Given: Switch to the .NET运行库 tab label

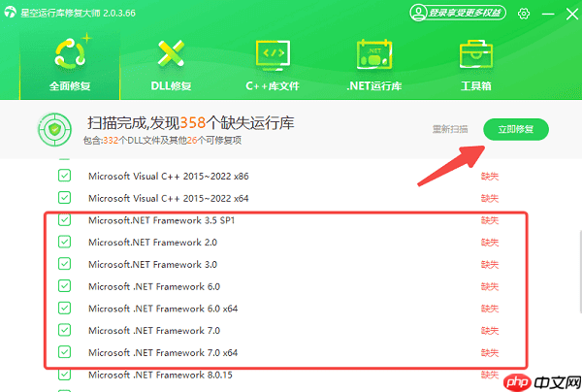Looking at the screenshot, I should [x=374, y=86].
